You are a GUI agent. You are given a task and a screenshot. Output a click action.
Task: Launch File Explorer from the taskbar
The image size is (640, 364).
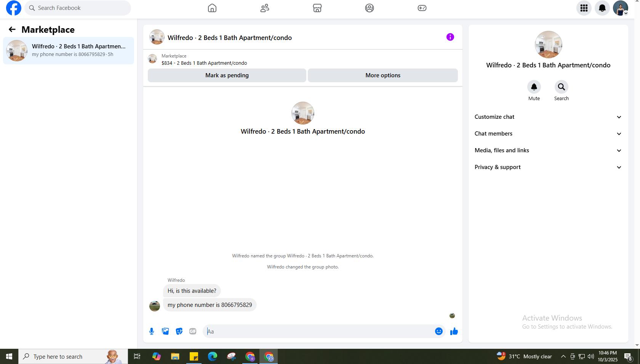point(175,356)
